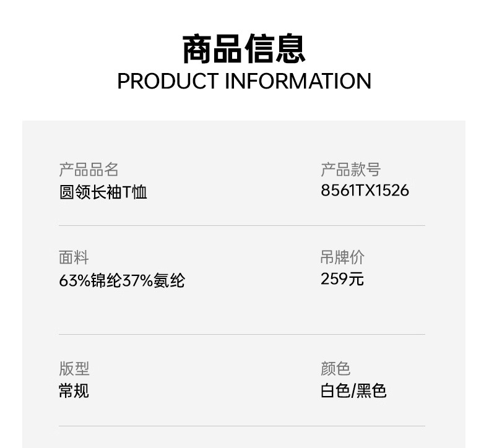Choose 白色 in the color value
The image size is (489, 448).
(x=335, y=390)
